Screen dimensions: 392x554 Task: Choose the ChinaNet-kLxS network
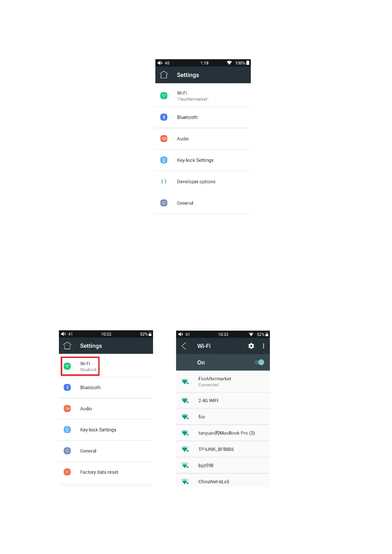223,481
